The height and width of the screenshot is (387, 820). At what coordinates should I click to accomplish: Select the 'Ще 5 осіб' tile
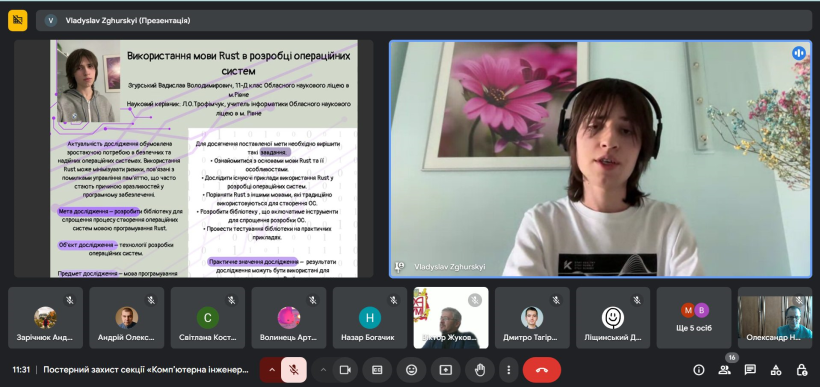tap(694, 317)
